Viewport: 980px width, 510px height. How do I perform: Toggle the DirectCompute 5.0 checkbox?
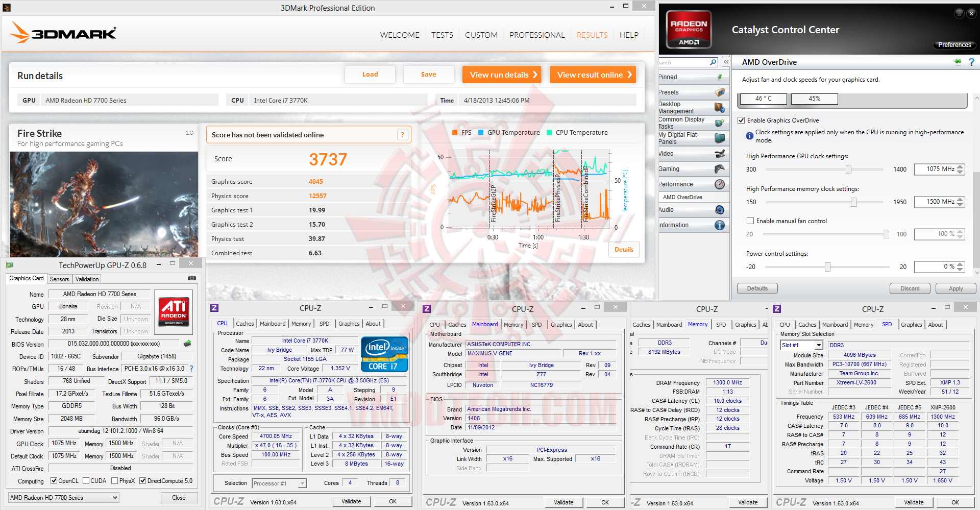tap(143, 481)
